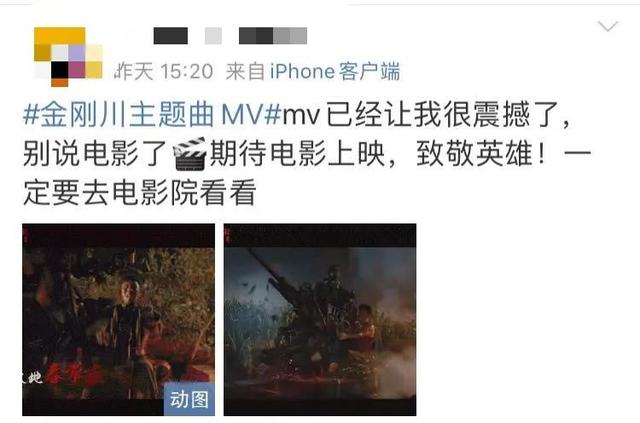Viewport: 640px width, 423px height.
Task: Tap the text 别说电影了
Action: (x=96, y=154)
